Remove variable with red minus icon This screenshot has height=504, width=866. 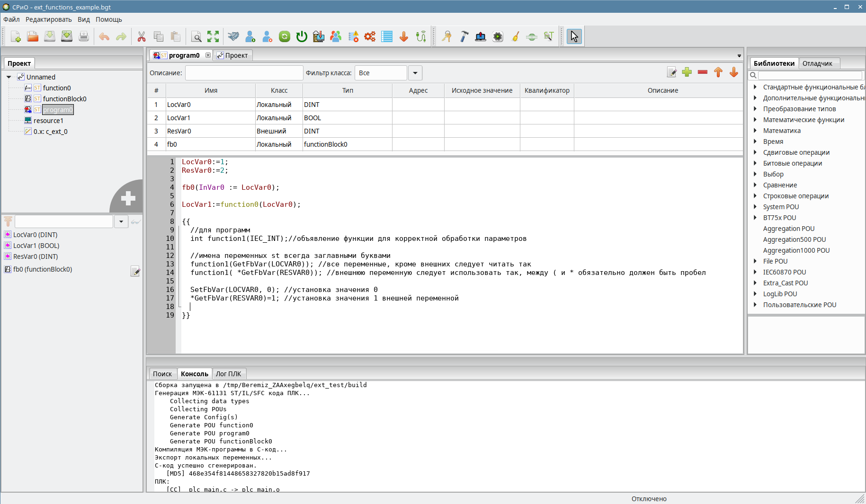[x=703, y=72]
